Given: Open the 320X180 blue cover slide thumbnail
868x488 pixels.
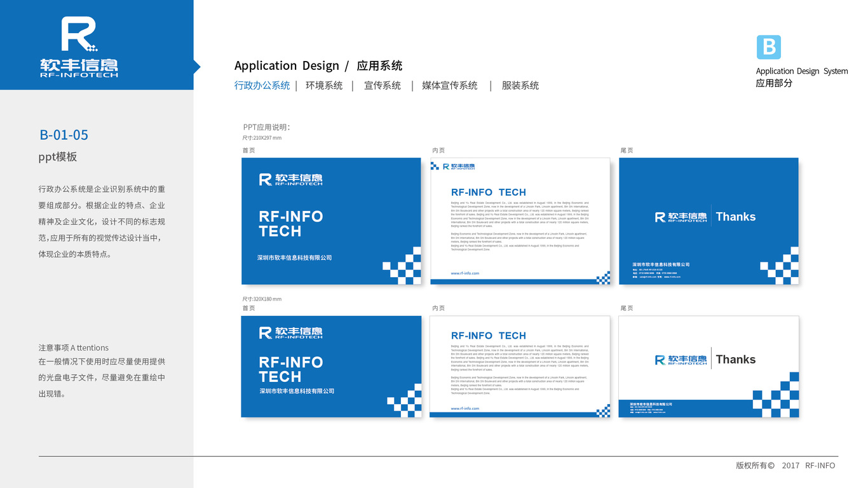Looking at the screenshot, I should click(331, 367).
